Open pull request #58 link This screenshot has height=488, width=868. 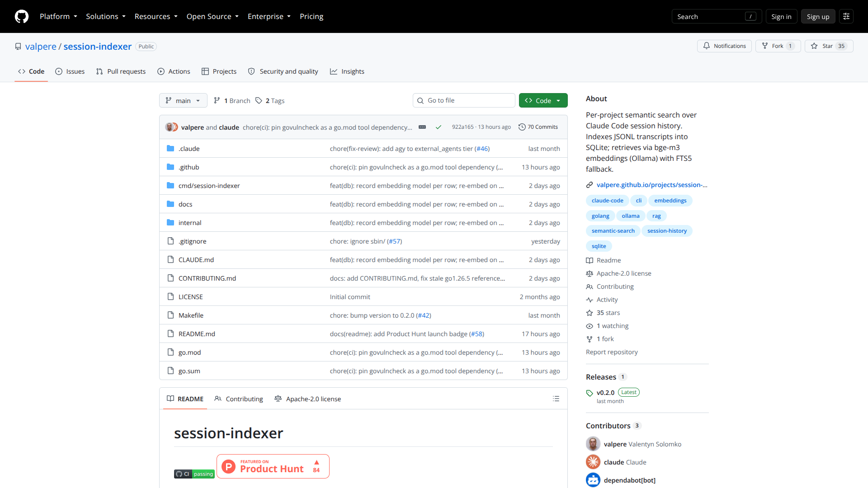click(x=476, y=334)
